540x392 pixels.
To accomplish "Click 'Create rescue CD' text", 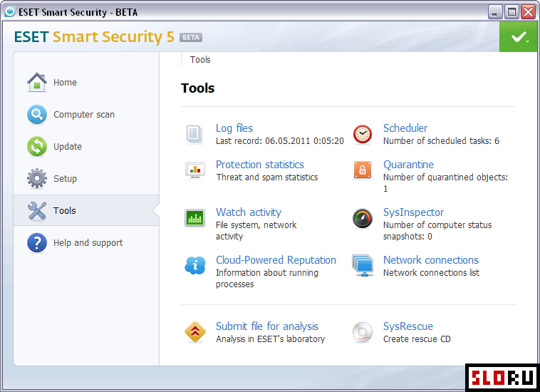I will pos(417,339).
